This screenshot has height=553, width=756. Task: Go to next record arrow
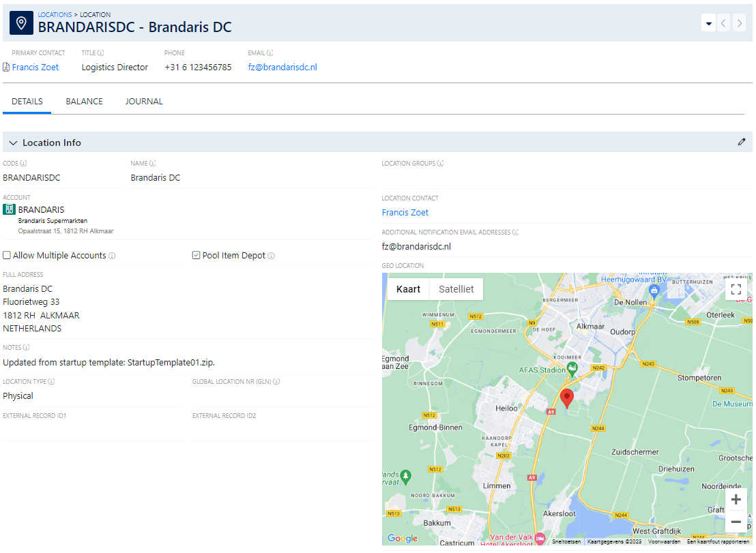[739, 23]
